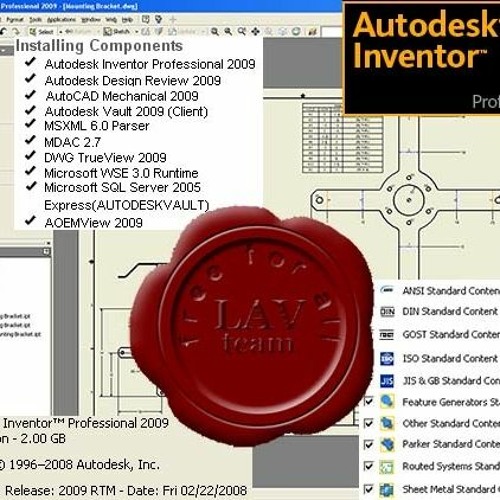
Task: Select 'DIN Standard Content' list row text
Action: tap(450, 311)
